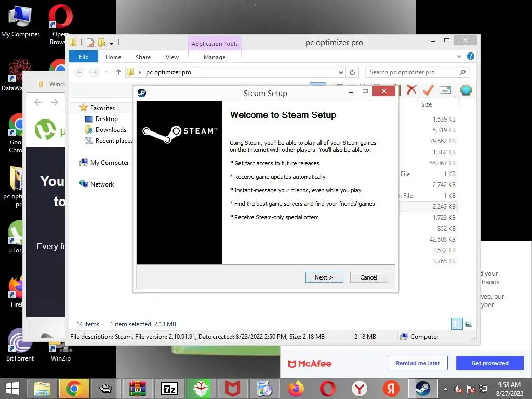Screen dimensions: 532x399
Task: Select Network in navigation pane
Action: point(102,184)
